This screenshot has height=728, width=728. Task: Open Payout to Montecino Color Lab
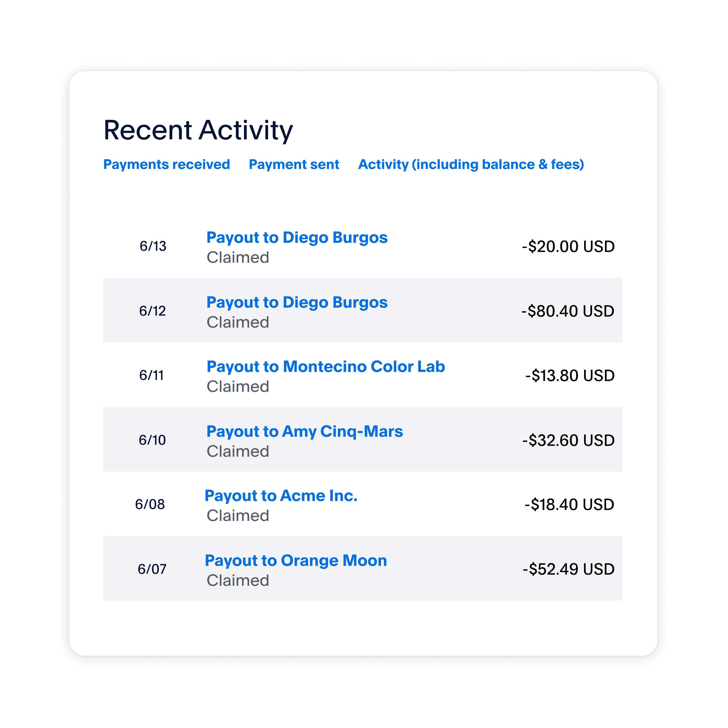pyautogui.click(x=326, y=366)
